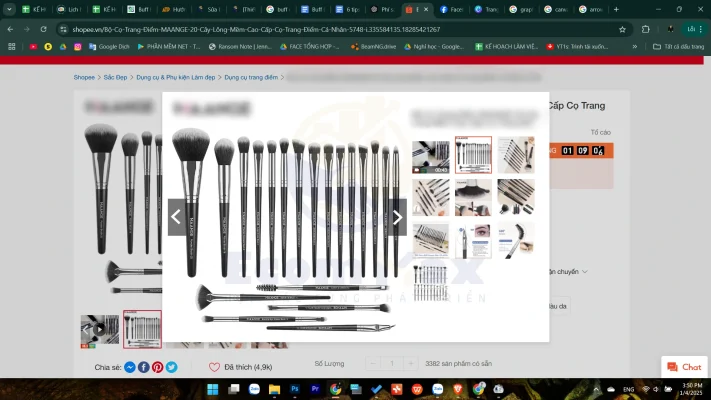Switch to the 'Lịch' tab
This screenshot has height=400, width=711.
click(69, 9)
